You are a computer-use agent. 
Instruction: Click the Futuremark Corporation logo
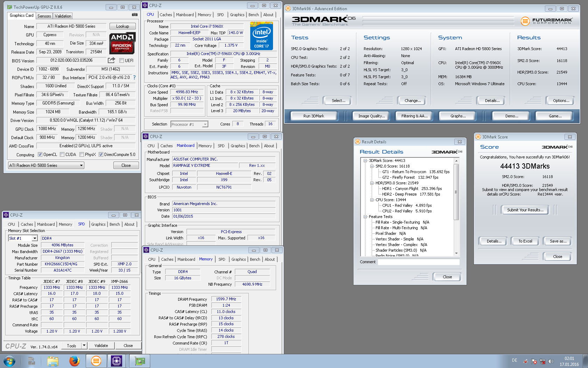[547, 21]
